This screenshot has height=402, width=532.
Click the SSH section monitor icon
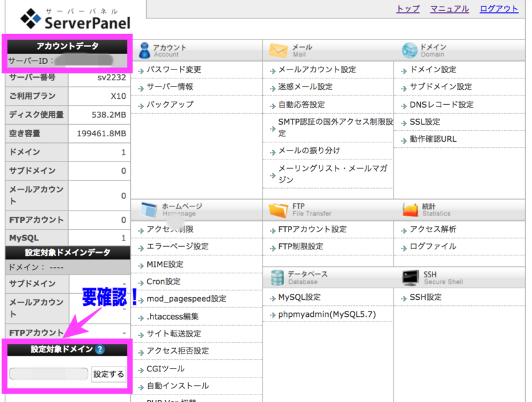click(411, 277)
